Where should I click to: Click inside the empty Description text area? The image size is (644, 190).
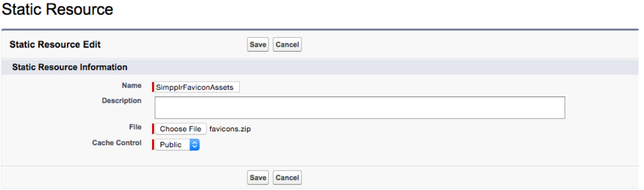360,108
